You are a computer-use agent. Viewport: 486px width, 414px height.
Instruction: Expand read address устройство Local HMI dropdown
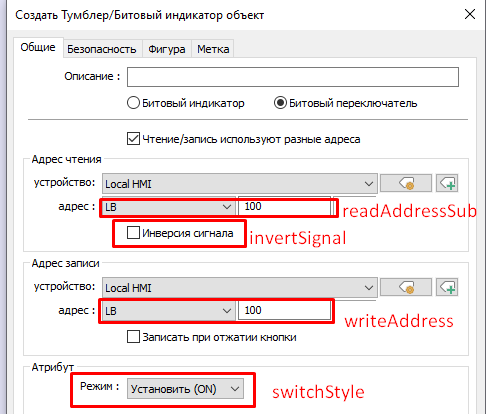pyautogui.click(x=240, y=183)
